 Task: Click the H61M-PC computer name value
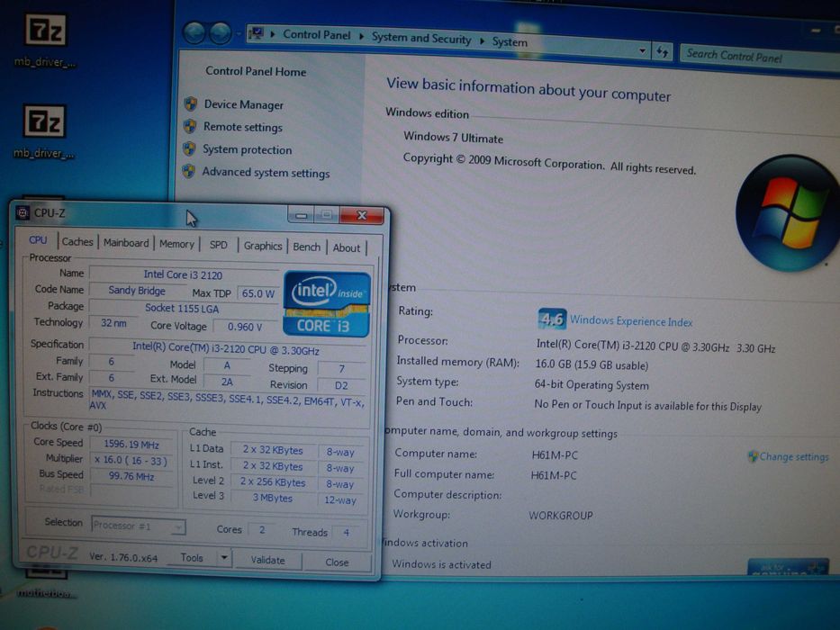[555, 455]
